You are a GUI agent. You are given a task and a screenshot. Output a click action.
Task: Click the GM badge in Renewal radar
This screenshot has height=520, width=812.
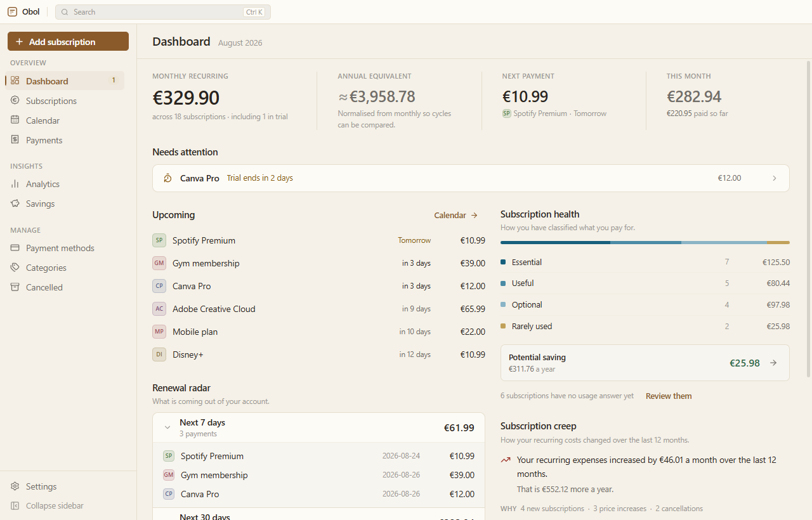point(169,475)
